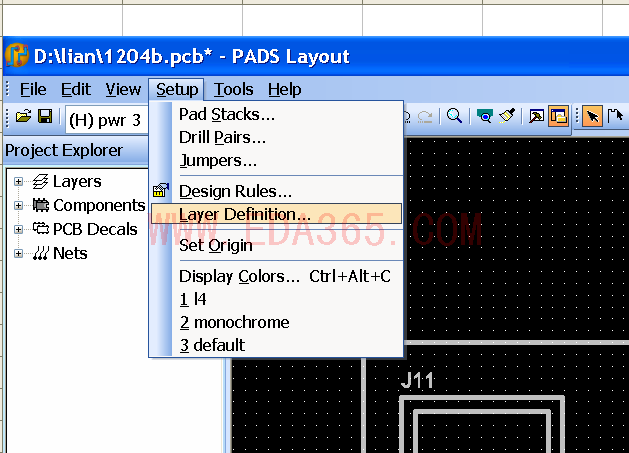Select Components item in Project Explorer
This screenshot has height=453, width=629.
click(99, 205)
